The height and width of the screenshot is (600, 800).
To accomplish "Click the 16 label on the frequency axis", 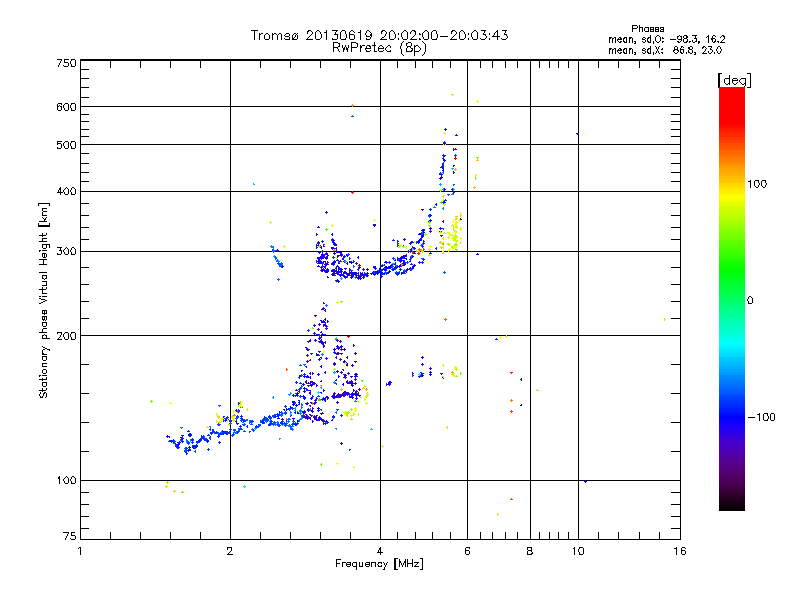I will (x=680, y=551).
